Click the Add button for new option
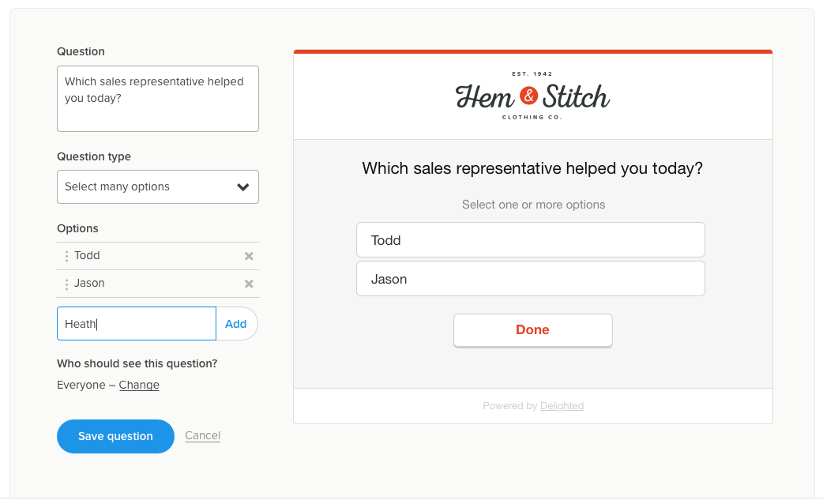823x504 pixels. 236,324
